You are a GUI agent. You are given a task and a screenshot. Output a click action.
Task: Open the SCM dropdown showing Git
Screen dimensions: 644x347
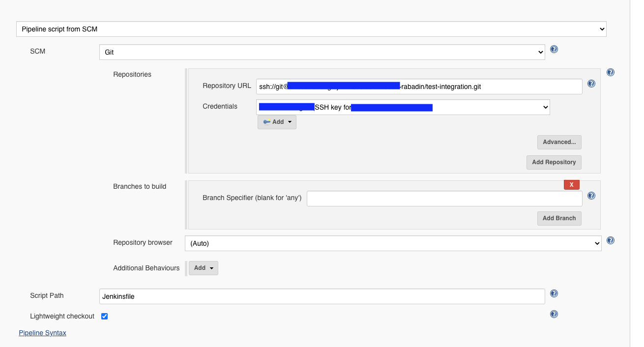(322, 52)
